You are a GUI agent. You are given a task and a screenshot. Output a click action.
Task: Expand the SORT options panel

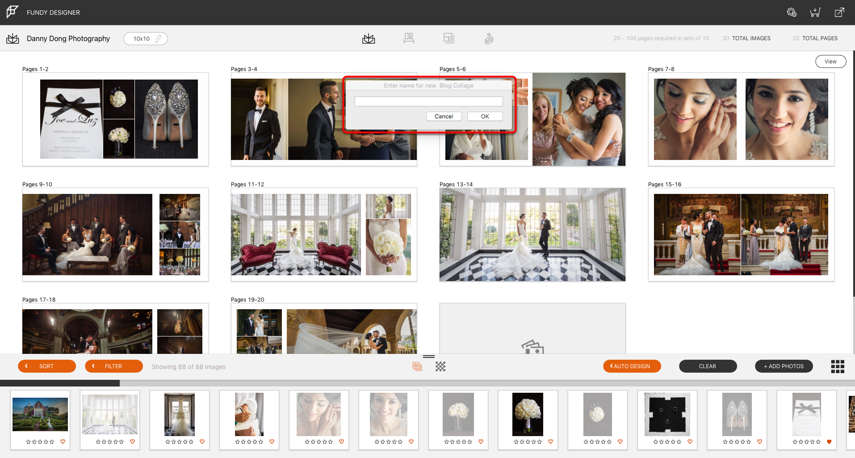(47, 366)
